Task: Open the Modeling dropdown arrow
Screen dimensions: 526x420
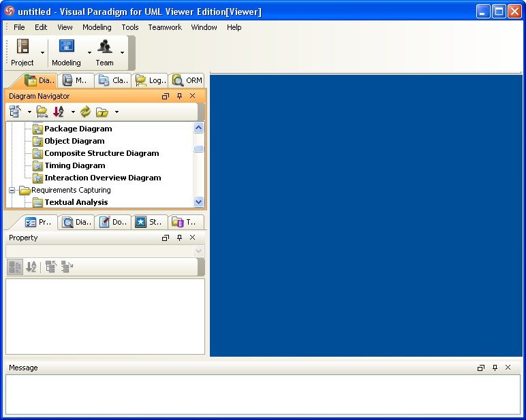Action: point(89,52)
